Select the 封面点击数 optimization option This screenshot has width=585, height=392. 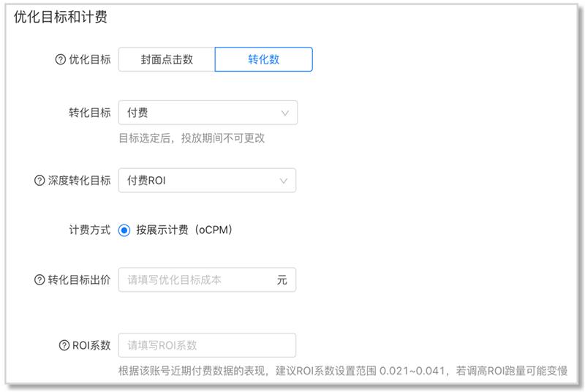tap(167, 60)
